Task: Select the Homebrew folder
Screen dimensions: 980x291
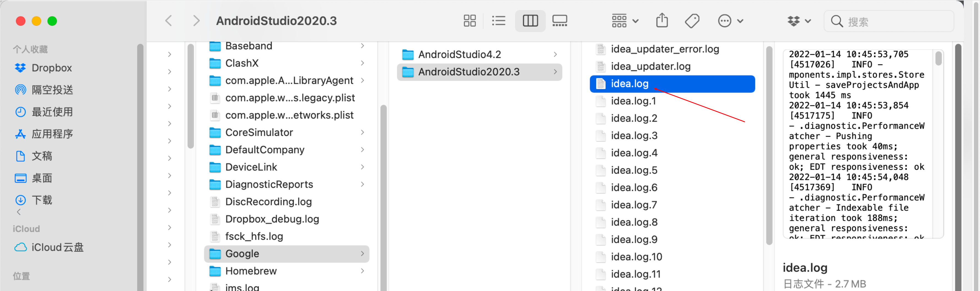Action: coord(287,271)
